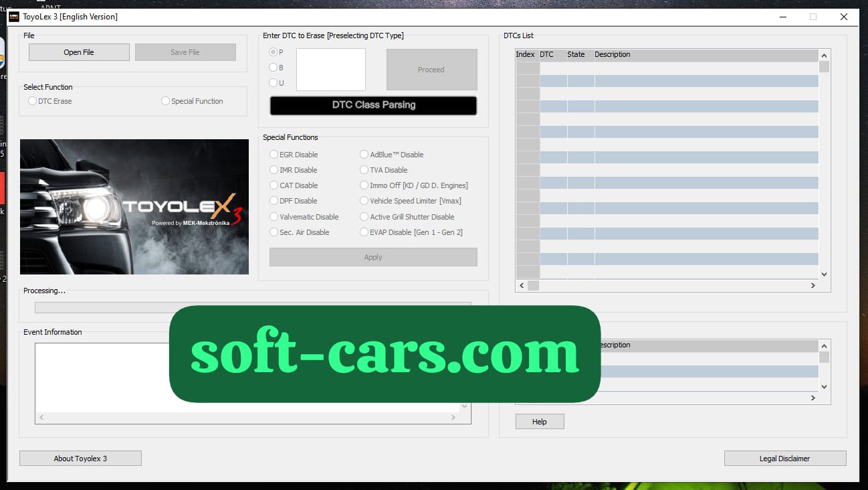Screen dimensions: 868x490
Task: Select IMR Disable
Action: (x=294, y=170)
